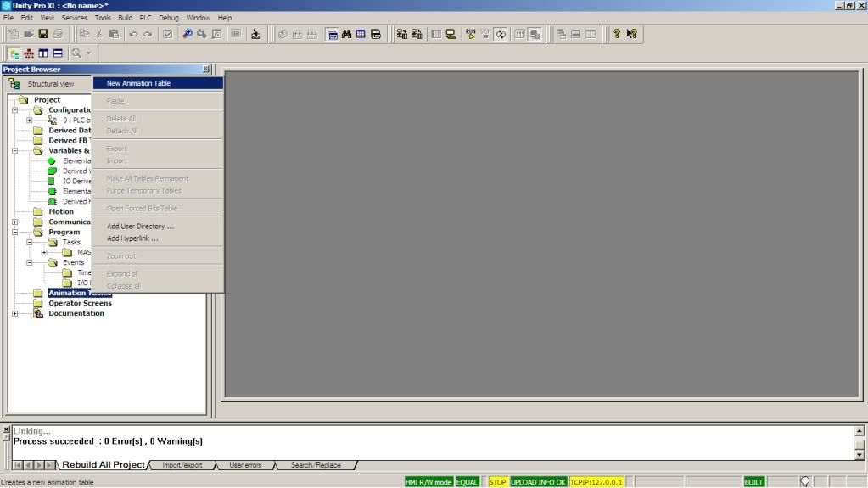Click the Open project folder icon
The image size is (868, 488).
point(29,34)
